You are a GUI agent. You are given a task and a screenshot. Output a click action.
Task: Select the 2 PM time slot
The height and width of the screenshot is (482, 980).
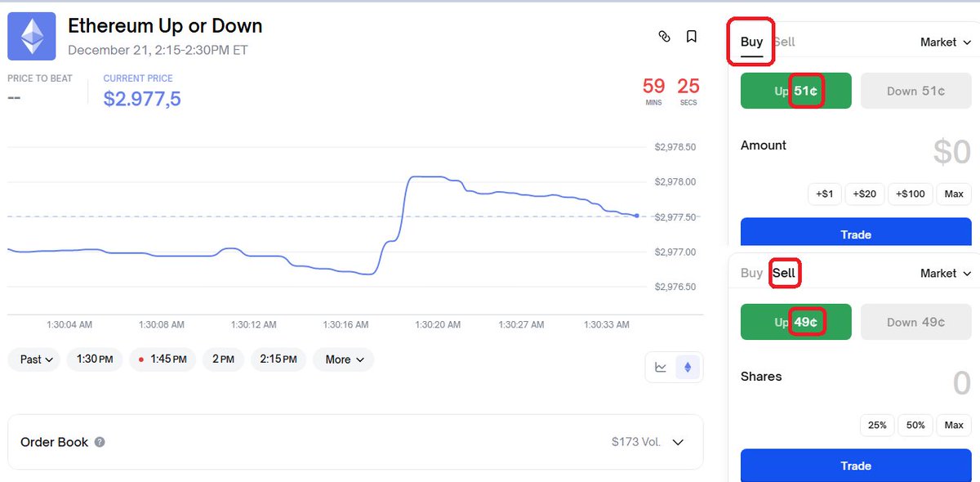point(223,359)
